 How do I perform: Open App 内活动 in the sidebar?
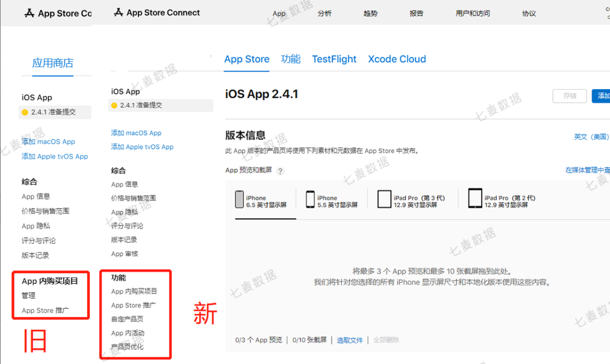128,333
